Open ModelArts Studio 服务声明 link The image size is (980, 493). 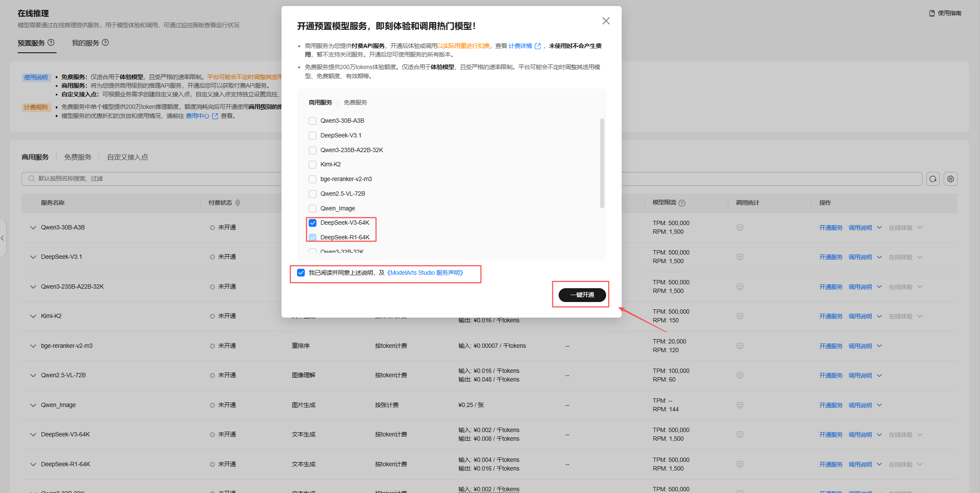[x=425, y=273]
